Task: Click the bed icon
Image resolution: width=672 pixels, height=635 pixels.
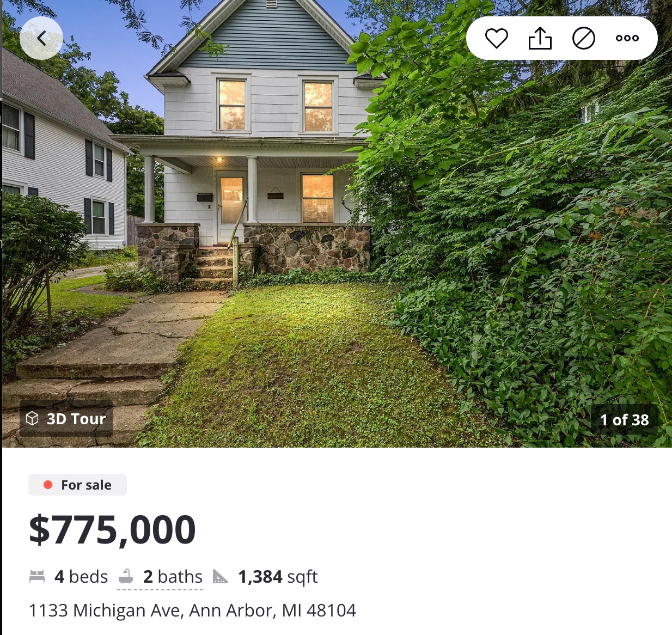Action: coord(37,576)
